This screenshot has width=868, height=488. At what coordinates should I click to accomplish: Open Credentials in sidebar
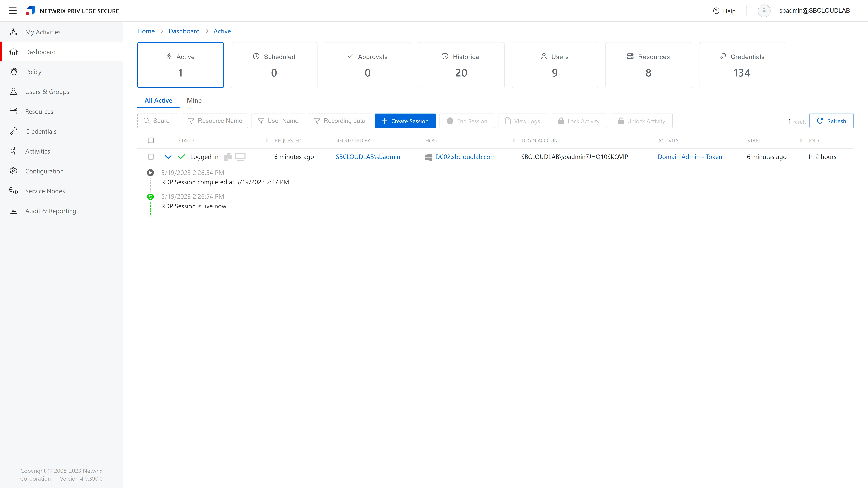pos(61,131)
